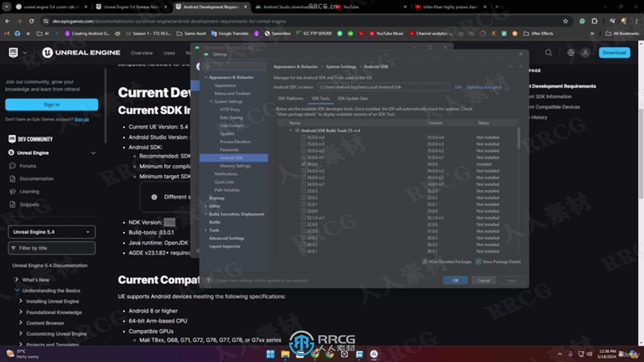Open the Unreal Engine 5.4 version dropdown

(x=51, y=232)
